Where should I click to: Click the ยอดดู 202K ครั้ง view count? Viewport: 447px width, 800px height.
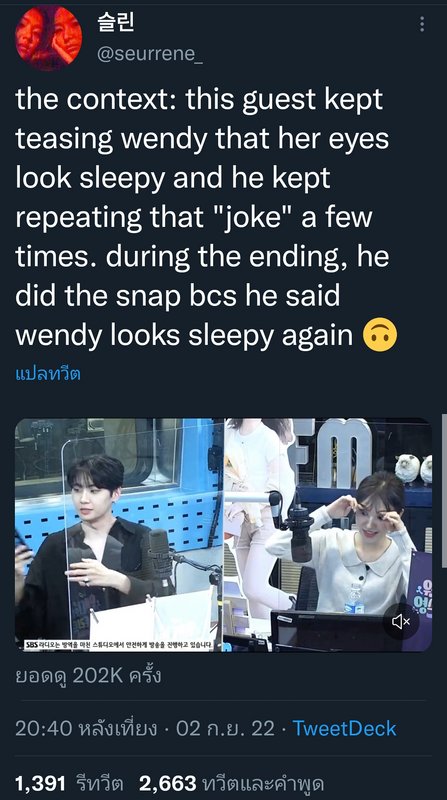(88, 676)
